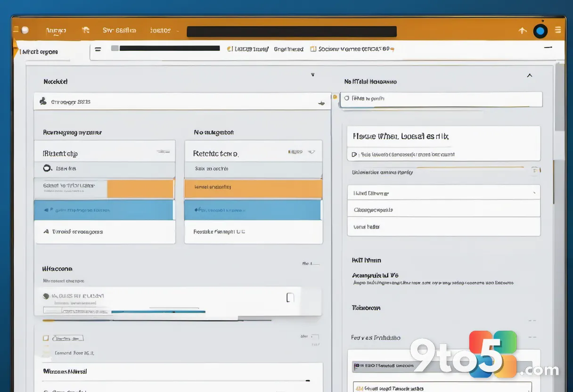
Task: Click the white circle at the title bar's left end
Action: click(x=25, y=30)
